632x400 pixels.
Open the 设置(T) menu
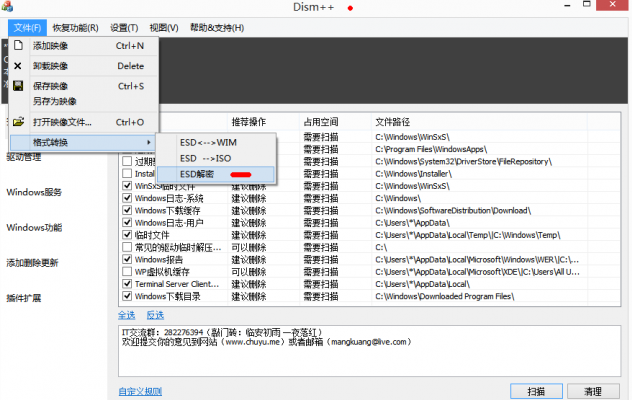point(124,28)
